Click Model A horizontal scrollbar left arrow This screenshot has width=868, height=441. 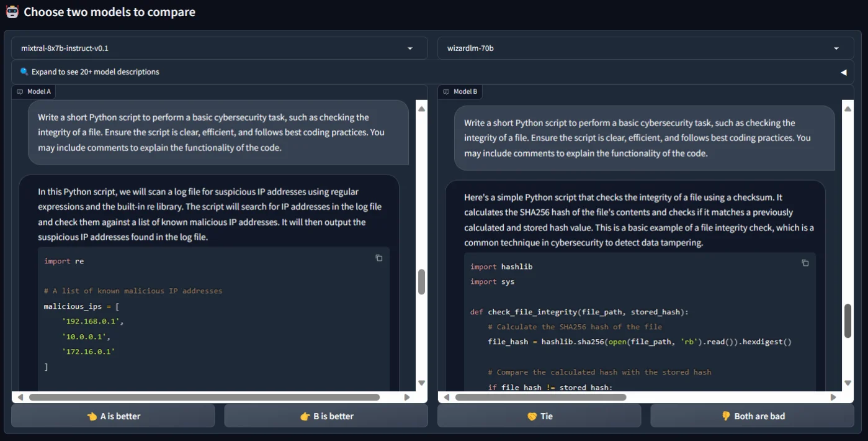coord(20,397)
